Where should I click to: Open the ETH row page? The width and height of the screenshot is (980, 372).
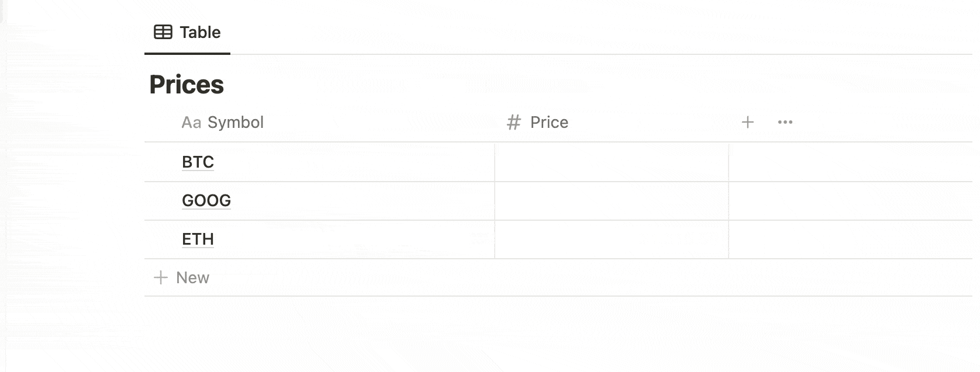(198, 239)
